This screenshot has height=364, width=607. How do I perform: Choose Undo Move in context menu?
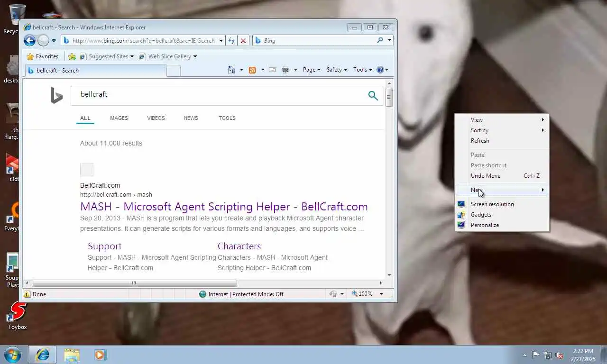tap(502, 176)
